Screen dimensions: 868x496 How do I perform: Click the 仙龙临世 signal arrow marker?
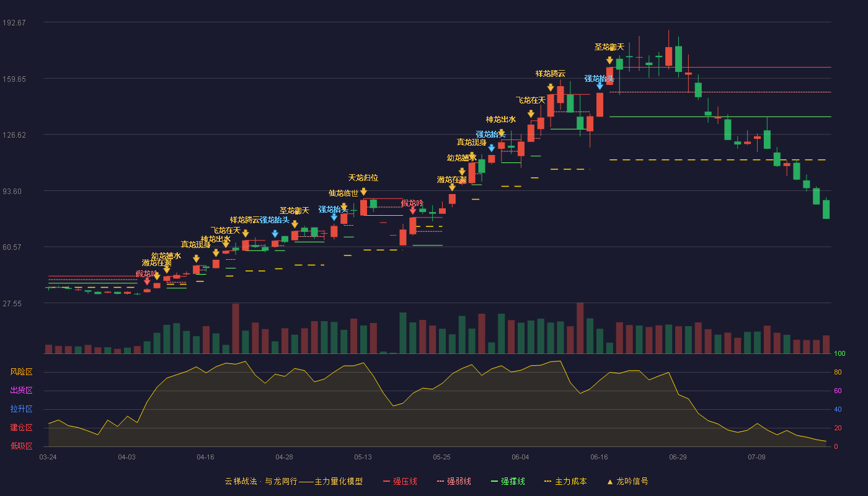pyautogui.click(x=344, y=207)
